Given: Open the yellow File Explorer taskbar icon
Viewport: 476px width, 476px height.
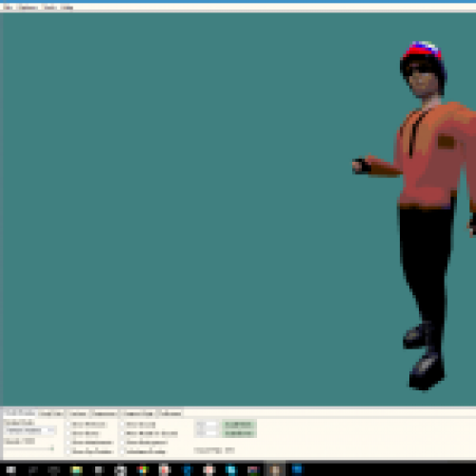Looking at the screenshot, I should tap(76, 469).
